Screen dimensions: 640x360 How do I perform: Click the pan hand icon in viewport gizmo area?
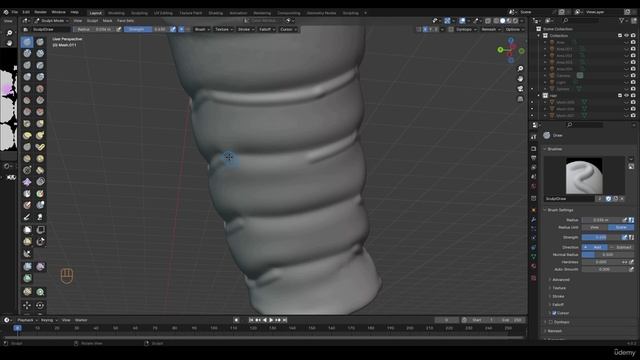pyautogui.click(x=520, y=78)
